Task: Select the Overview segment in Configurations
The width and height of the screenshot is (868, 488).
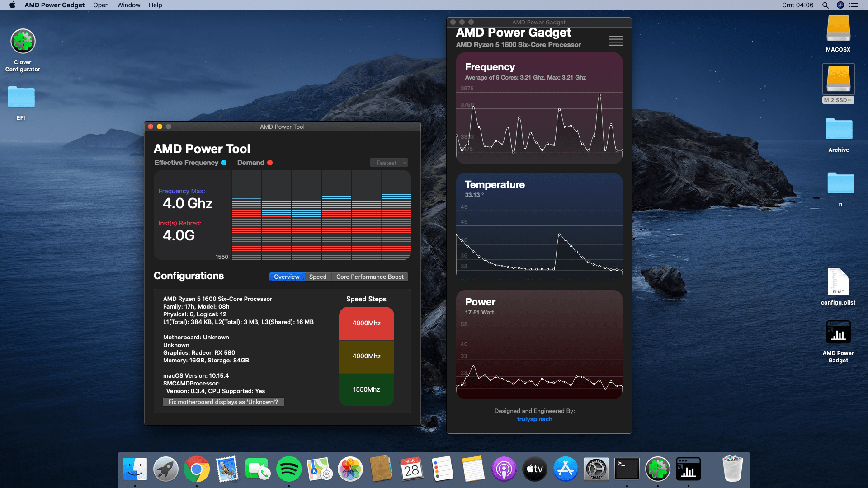Action: [x=287, y=277]
